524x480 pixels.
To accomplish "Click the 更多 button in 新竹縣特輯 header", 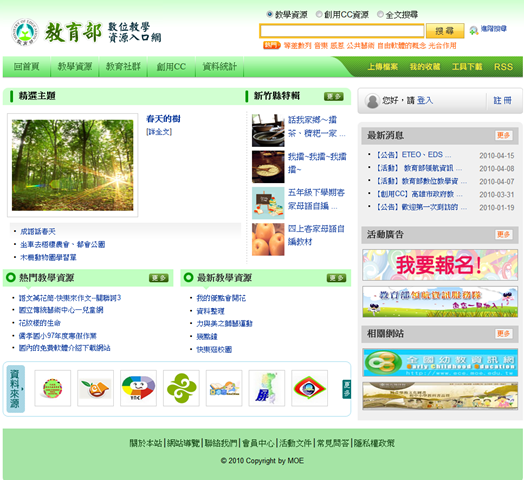I will [334, 97].
